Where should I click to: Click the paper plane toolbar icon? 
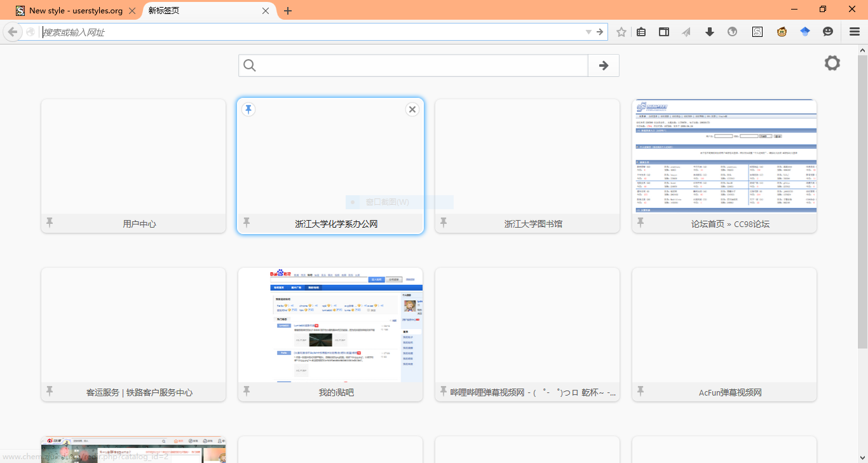(686, 32)
